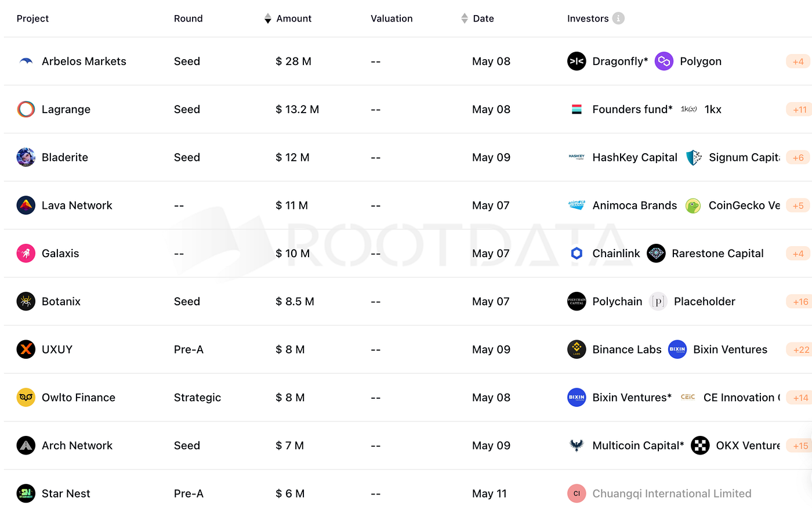The image size is (812, 516).
Task: Open the Star Nest project page
Action: (66, 493)
